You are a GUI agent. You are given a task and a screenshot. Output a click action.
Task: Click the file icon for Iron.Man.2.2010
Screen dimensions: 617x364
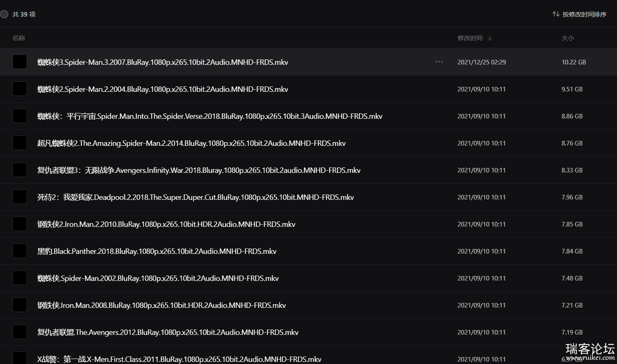point(20,224)
